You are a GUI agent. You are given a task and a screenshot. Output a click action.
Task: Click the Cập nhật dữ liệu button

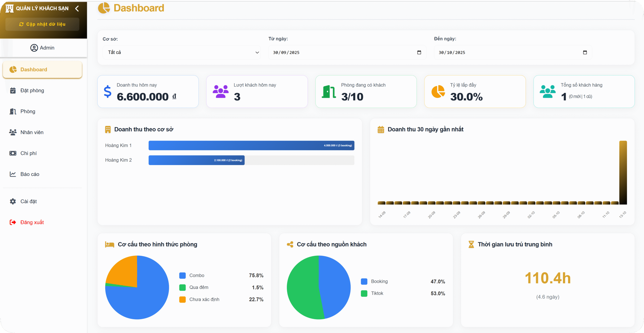(42, 24)
